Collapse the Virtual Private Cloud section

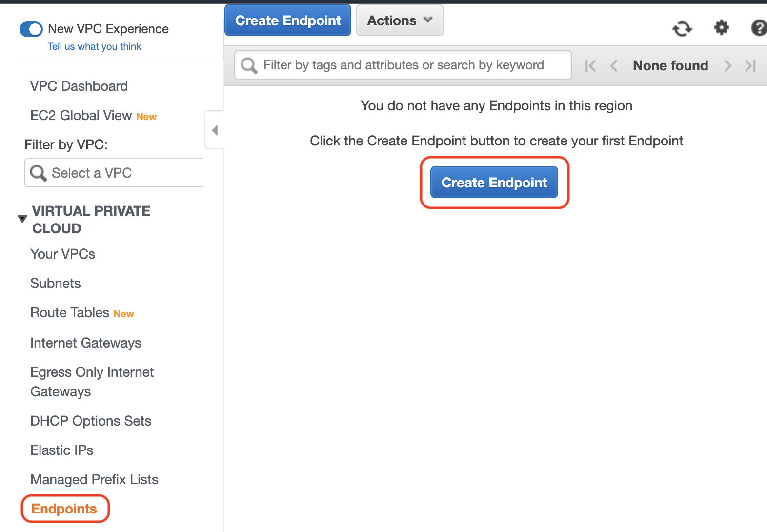tap(22, 219)
